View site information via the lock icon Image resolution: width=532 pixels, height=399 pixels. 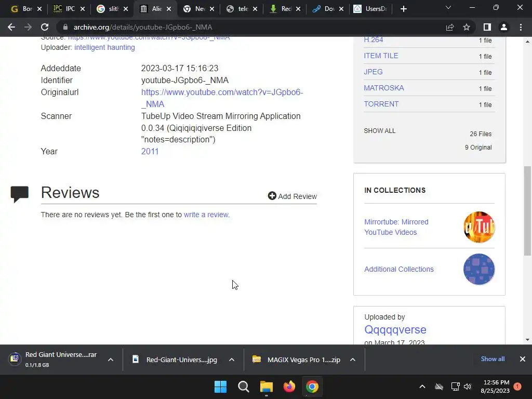(65, 27)
